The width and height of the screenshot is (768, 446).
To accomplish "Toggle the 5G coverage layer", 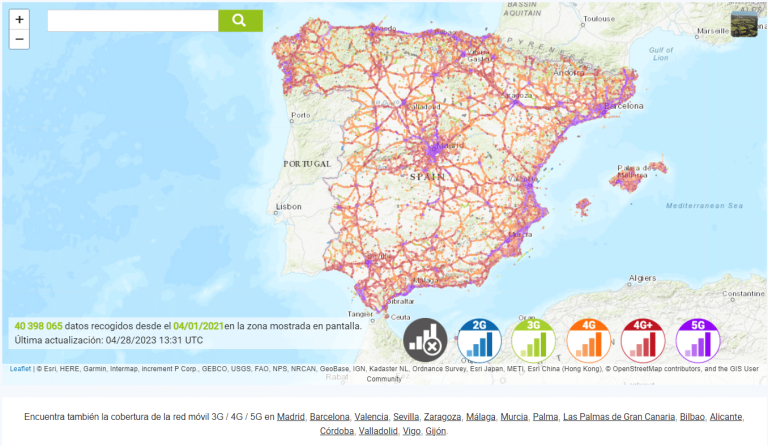I will (x=698, y=340).
